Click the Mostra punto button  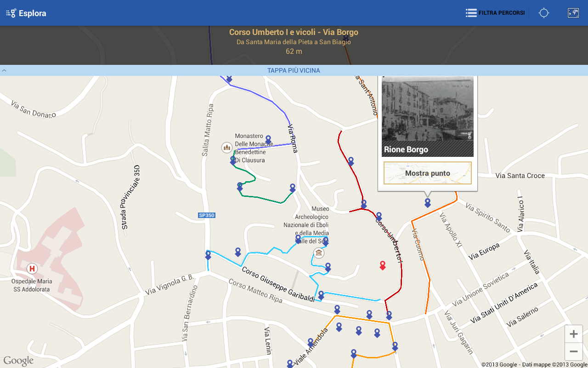coord(428,173)
